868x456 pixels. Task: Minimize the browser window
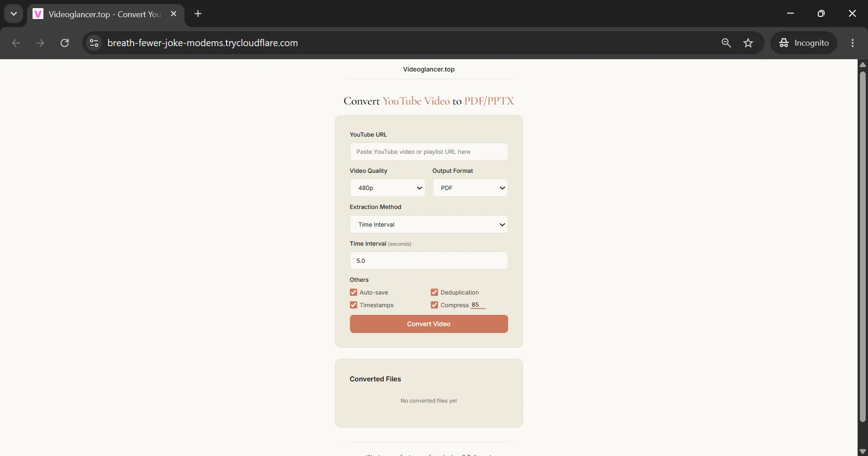tap(790, 14)
